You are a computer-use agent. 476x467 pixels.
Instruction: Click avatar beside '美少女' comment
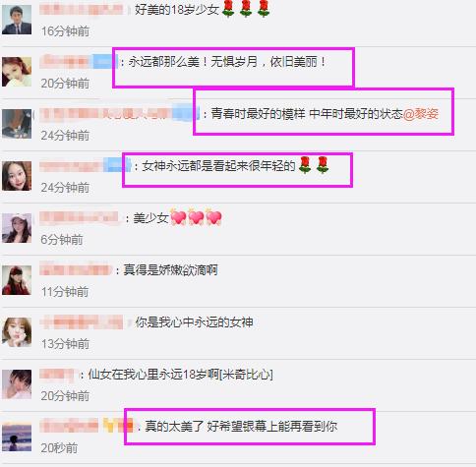point(17,228)
